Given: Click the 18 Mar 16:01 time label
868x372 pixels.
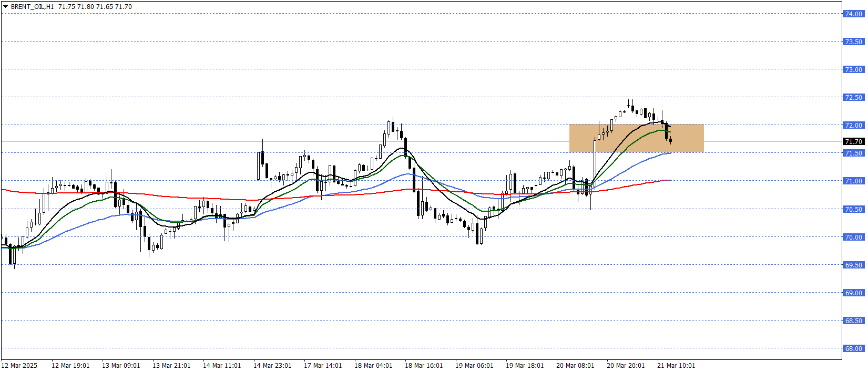Looking at the screenshot, I should pyautogui.click(x=424, y=366).
